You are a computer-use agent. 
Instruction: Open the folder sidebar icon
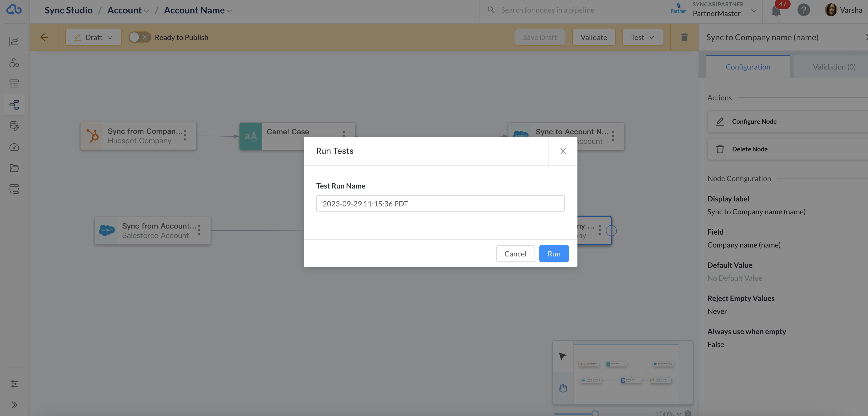click(14, 168)
